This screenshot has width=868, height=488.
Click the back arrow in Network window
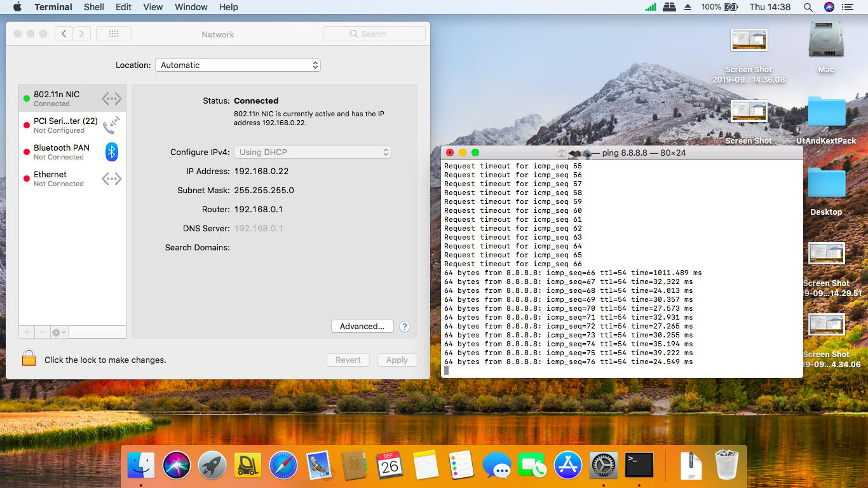click(x=64, y=34)
